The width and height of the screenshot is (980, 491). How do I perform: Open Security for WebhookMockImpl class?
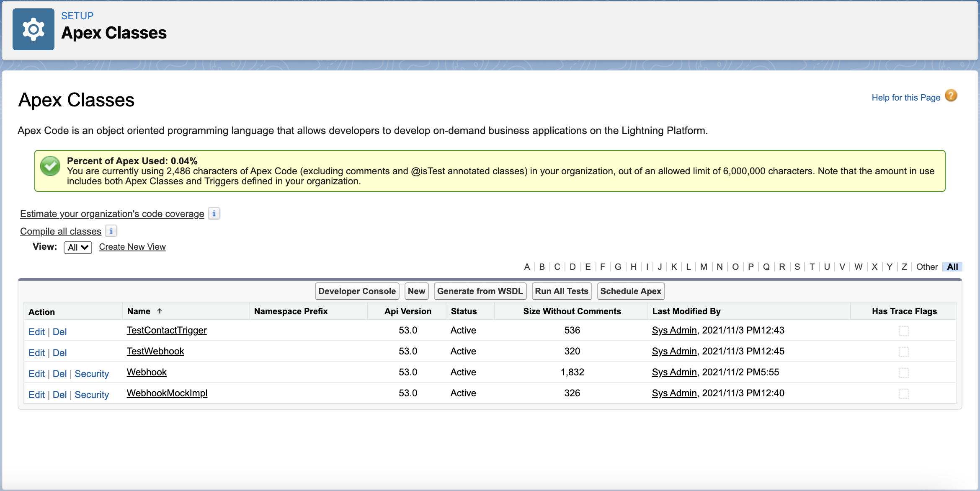(92, 395)
